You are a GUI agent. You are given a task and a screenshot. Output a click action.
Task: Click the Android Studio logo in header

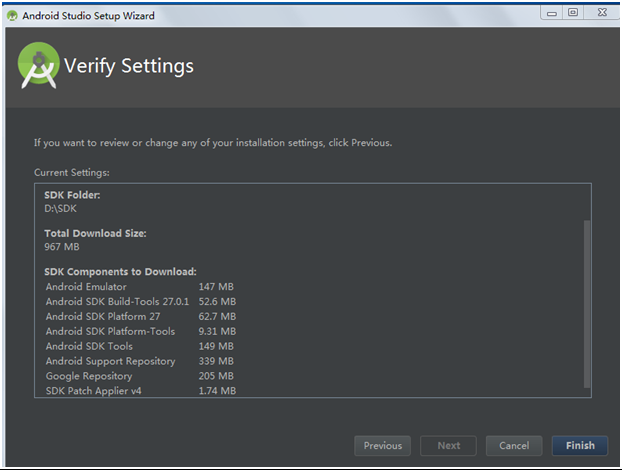pyautogui.click(x=38, y=65)
